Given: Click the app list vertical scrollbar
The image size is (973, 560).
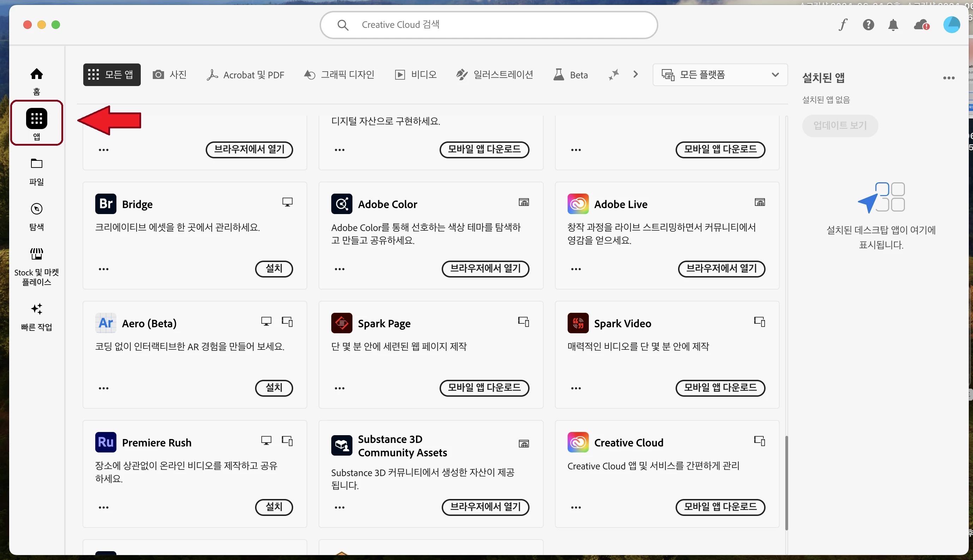Looking at the screenshot, I should coord(786,483).
